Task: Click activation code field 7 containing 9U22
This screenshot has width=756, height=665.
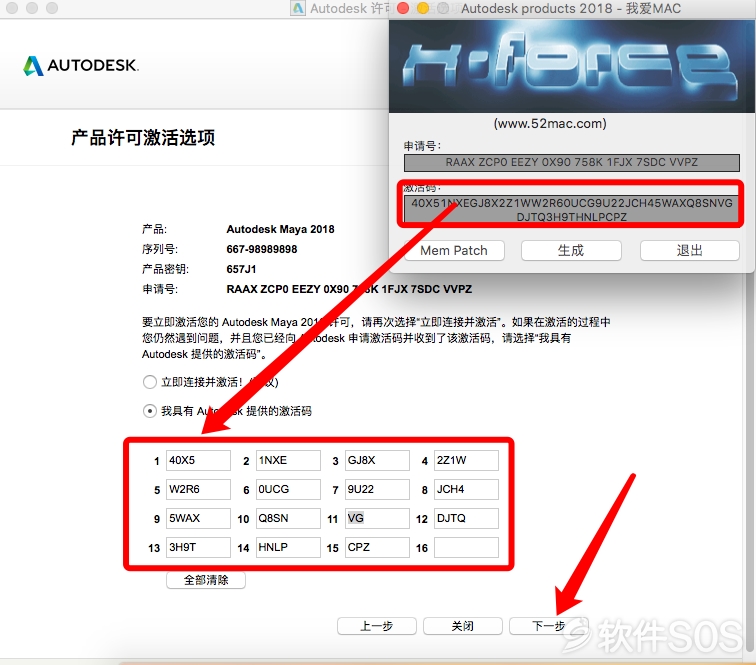Action: click(x=377, y=489)
